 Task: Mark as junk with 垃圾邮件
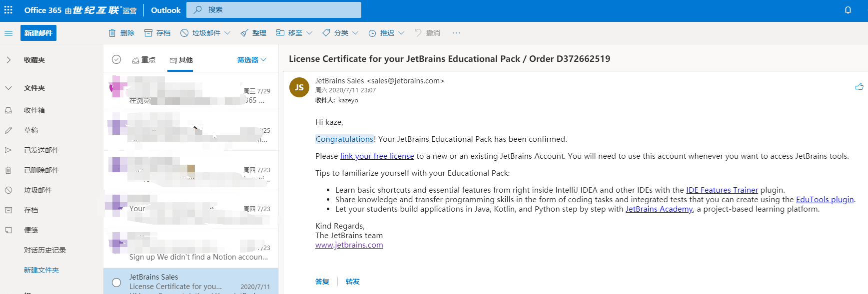pyautogui.click(x=200, y=33)
